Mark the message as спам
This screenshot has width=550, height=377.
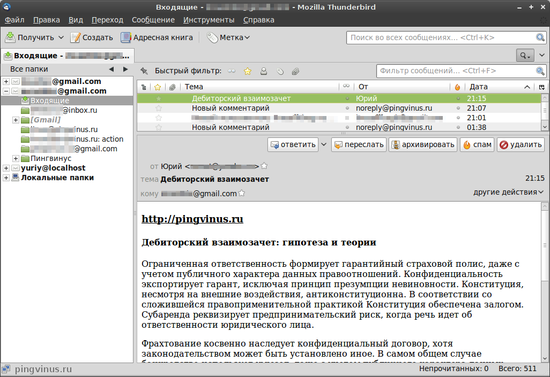point(477,144)
